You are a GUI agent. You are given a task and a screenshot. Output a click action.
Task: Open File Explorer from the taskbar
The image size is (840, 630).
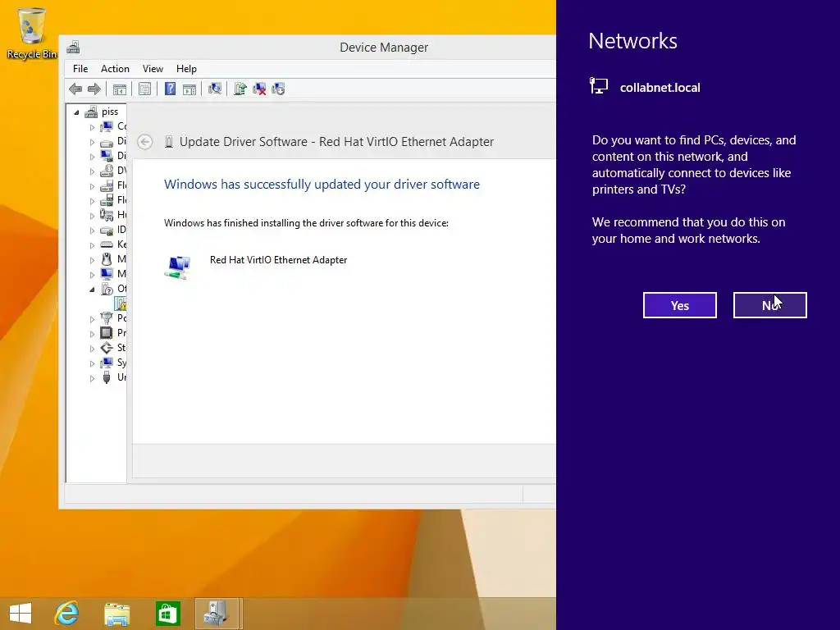(116, 614)
